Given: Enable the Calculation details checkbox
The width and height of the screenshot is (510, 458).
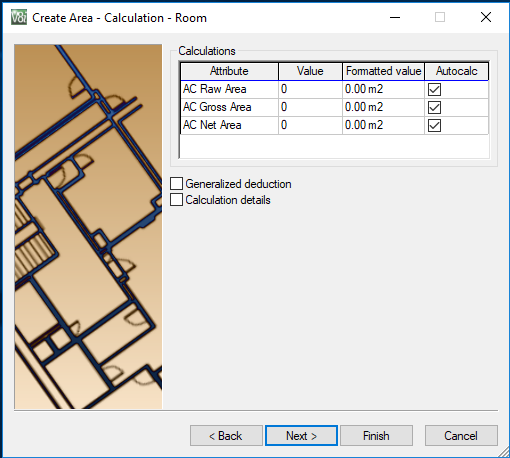Looking at the screenshot, I should (176, 200).
